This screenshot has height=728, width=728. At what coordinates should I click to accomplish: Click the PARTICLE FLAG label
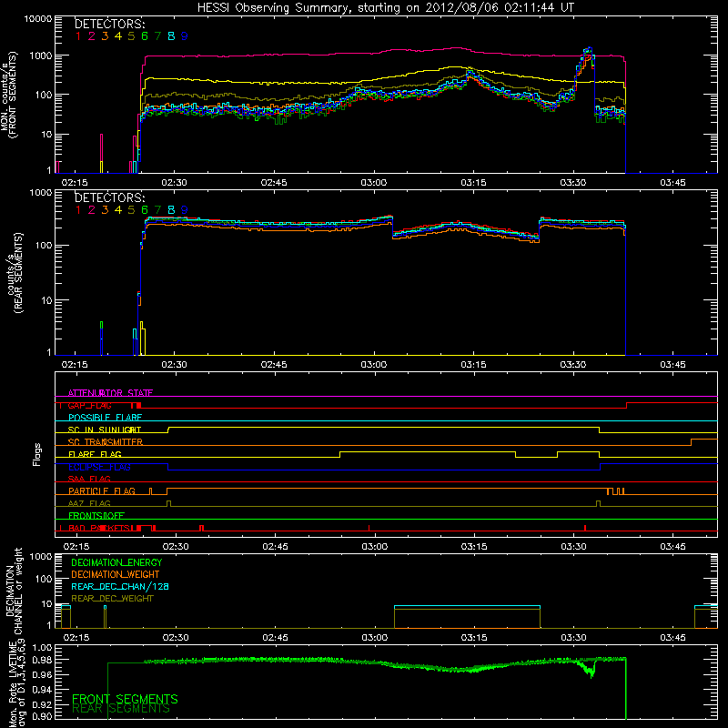102,491
